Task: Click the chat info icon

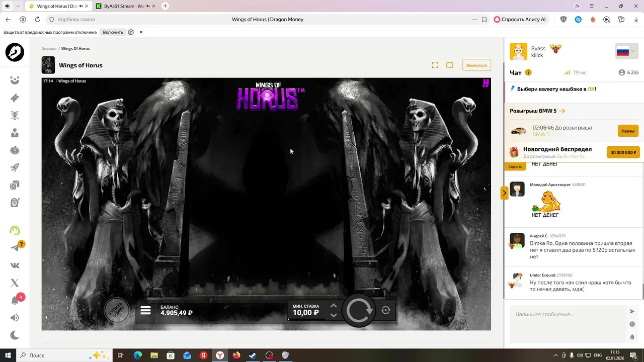Action: click(x=528, y=72)
